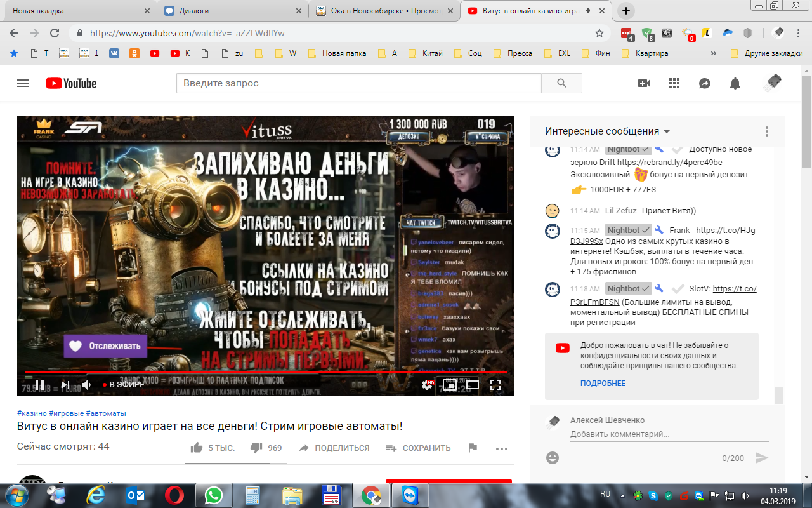
Task: Pause the live stream video
Action: (x=39, y=384)
